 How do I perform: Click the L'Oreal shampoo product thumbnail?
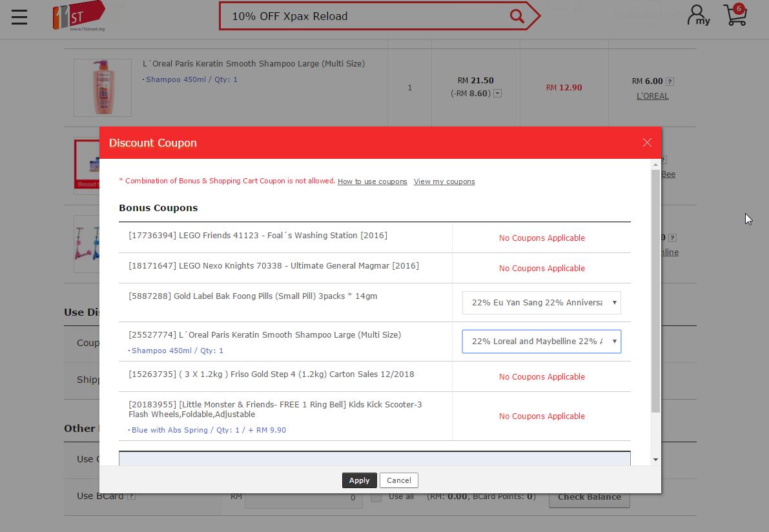pos(103,88)
